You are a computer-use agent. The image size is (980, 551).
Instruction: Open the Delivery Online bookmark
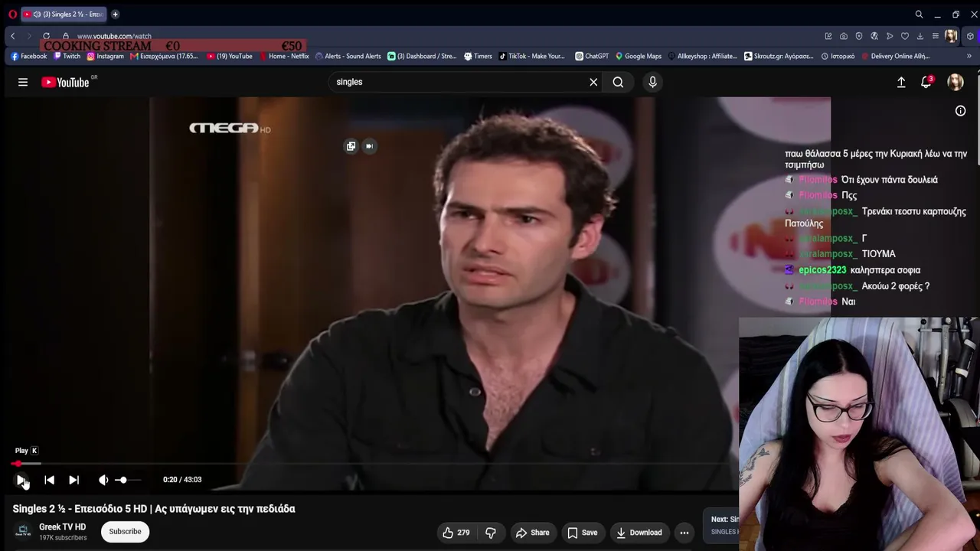[x=895, y=56]
